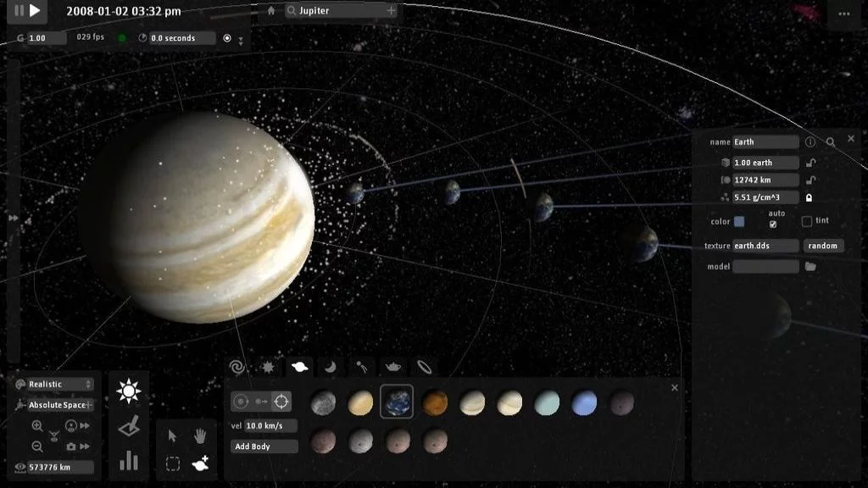Toggle the lock beside mass field
The height and width of the screenshot is (488, 868).
[810, 163]
